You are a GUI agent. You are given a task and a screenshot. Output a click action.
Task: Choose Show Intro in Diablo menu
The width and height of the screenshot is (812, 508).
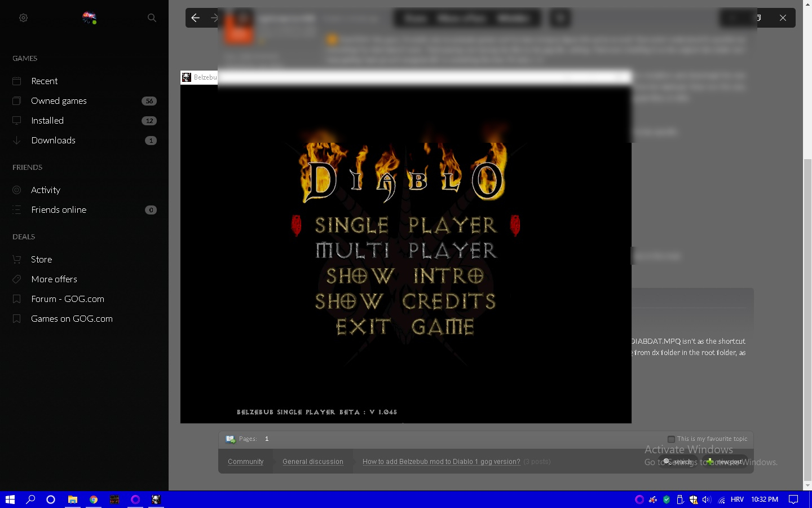coord(405,276)
